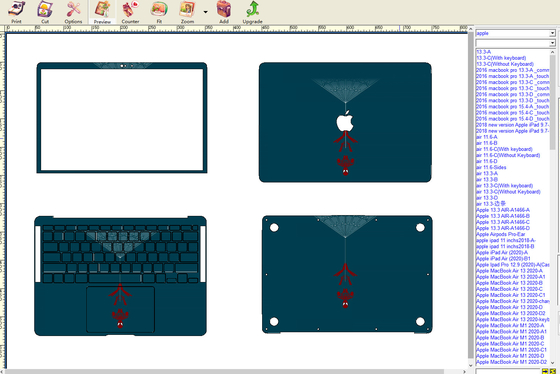560x374 pixels.
Task: Select 'Apple MacBook Air M1 2020-C1'
Action: click(511, 349)
